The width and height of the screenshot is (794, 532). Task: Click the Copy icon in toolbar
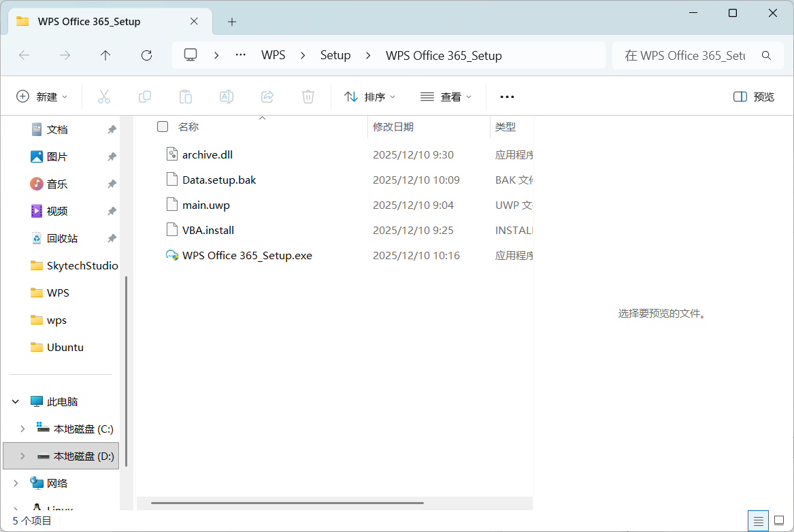pos(145,97)
